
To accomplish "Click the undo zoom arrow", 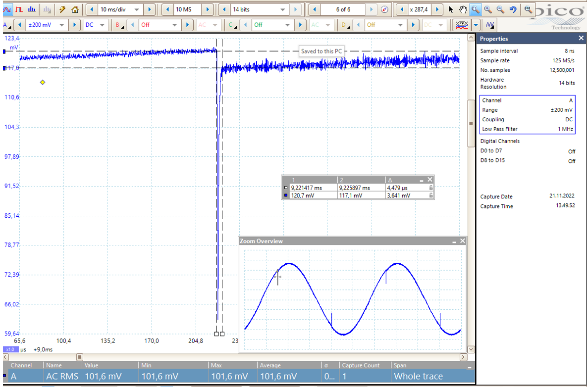I will 513,9.
